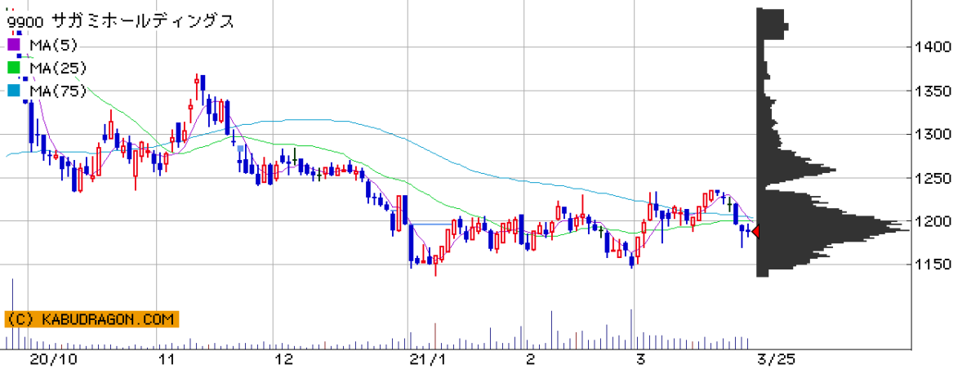Click the 1200 price axis label
980x369 pixels.
pos(933,221)
